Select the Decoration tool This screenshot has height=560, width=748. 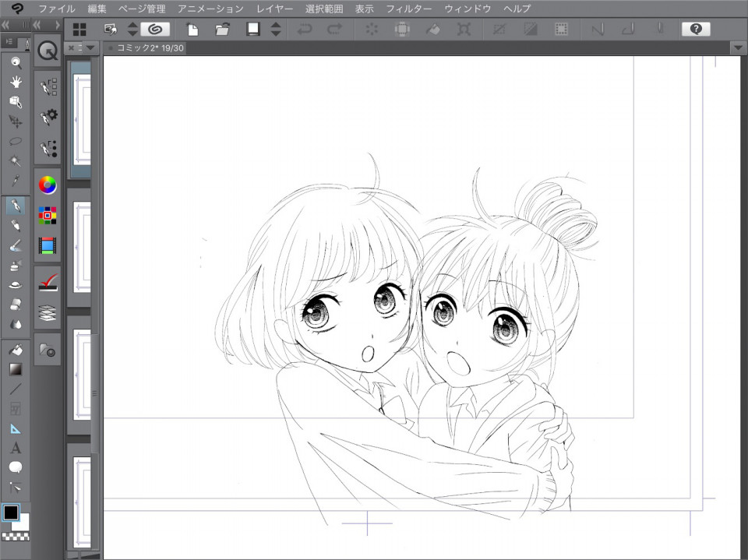coord(16,285)
